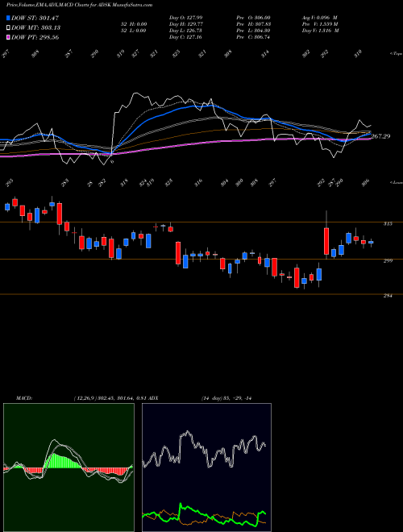
Task: Click the MACD panel title label
Action: tap(24, 398)
